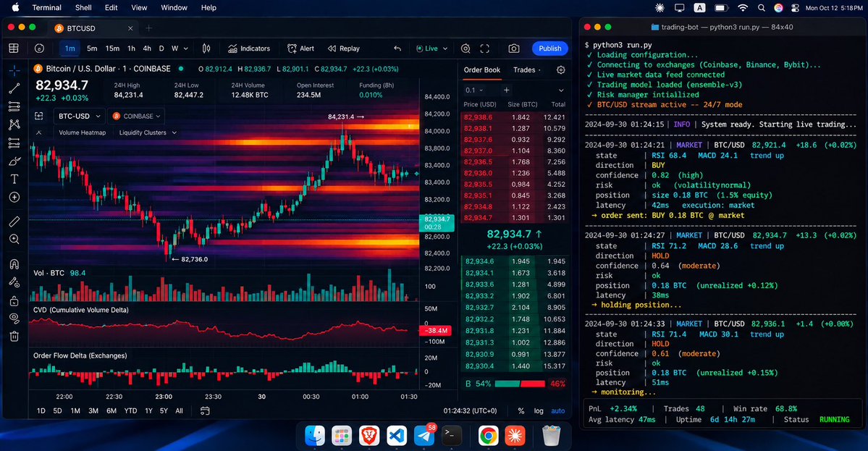Open the 0.1 order book grouping dropdown
This screenshot has width=868, height=451.
[474, 90]
